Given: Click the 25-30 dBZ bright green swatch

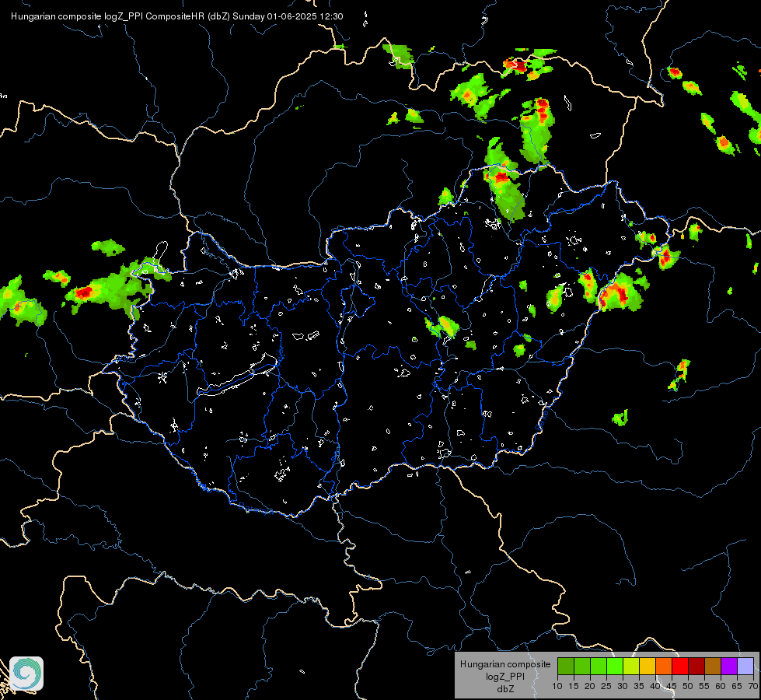Looking at the screenshot, I should 615,666.
